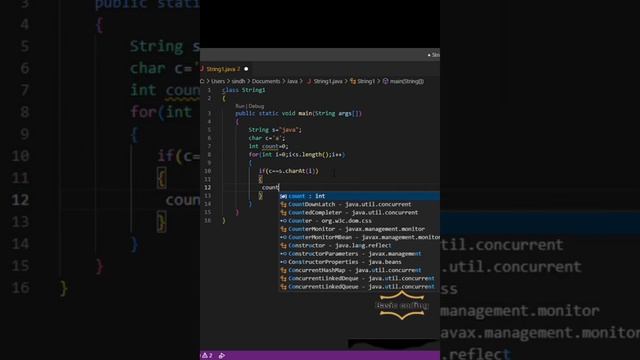Open the Documents breadcrumb segment
Viewport: 640px width, 360px height.
point(266,81)
